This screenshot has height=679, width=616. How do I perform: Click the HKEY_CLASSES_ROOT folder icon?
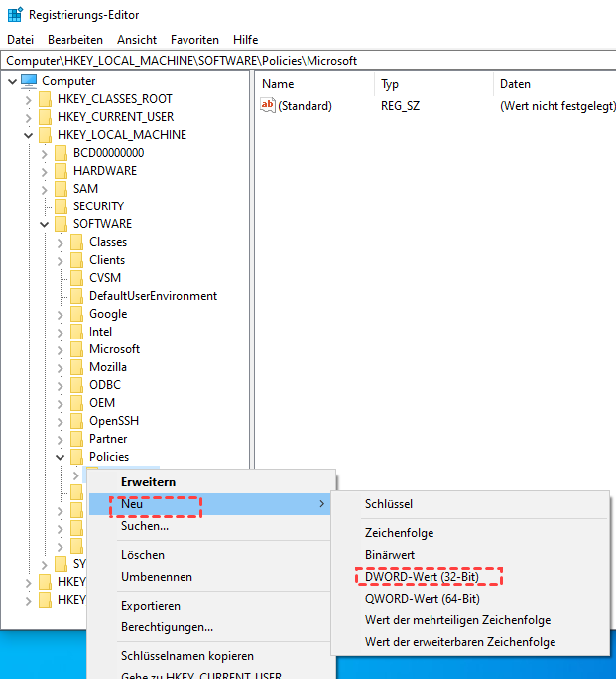point(46,99)
